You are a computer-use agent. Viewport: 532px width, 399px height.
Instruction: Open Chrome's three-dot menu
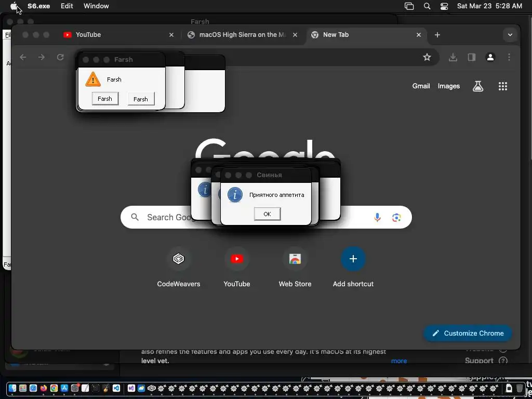[x=509, y=57]
